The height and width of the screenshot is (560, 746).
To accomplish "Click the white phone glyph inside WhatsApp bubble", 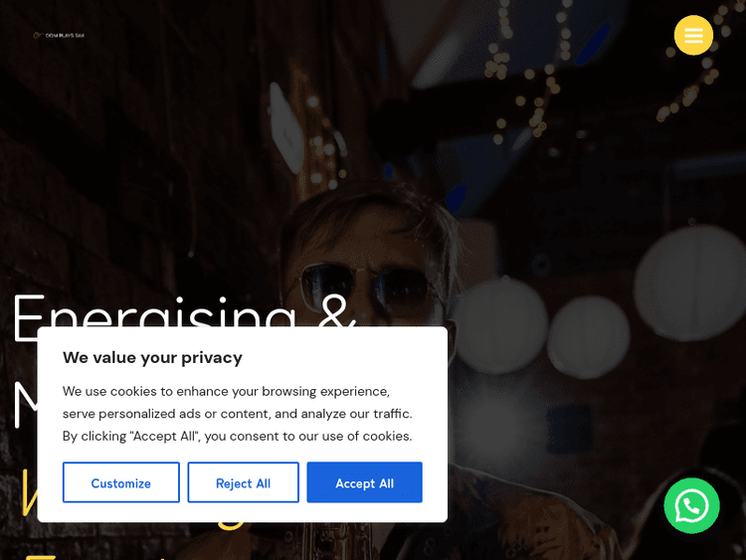I will [691, 506].
